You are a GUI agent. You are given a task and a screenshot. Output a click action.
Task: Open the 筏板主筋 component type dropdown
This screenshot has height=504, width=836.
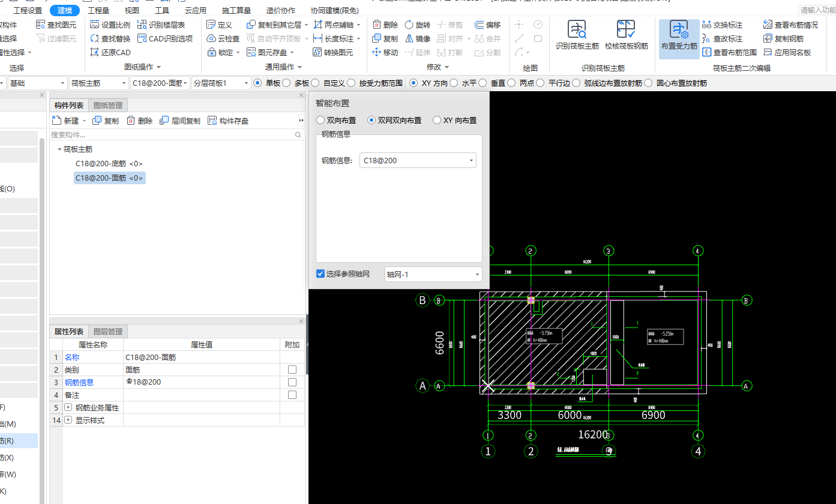tap(98, 83)
